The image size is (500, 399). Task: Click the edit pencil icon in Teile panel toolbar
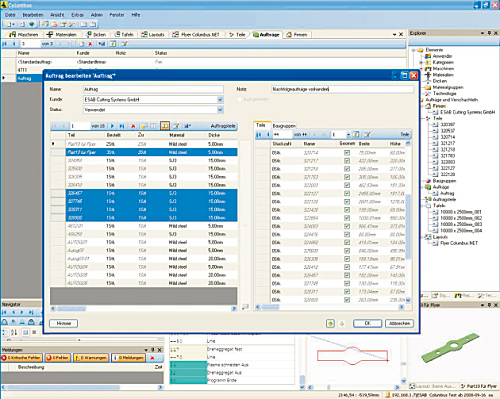click(367, 134)
